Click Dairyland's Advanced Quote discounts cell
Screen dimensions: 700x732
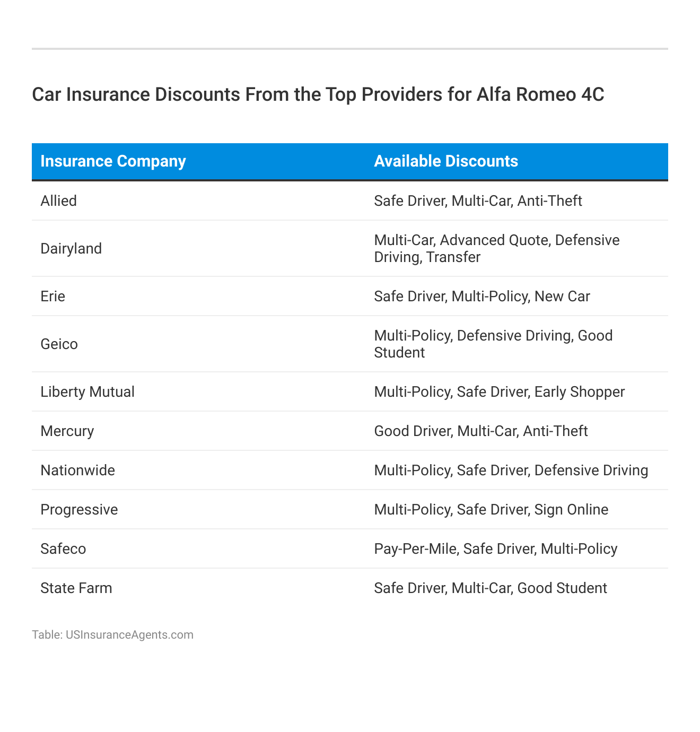point(496,249)
